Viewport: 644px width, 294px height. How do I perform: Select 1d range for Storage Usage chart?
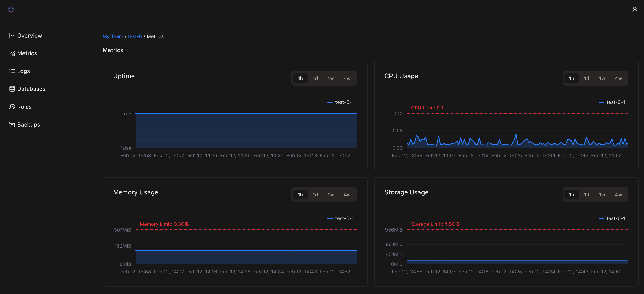(586, 194)
